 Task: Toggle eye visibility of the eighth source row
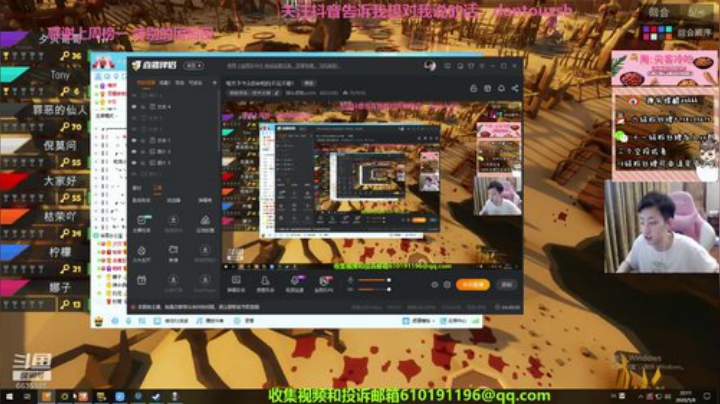pos(134,174)
